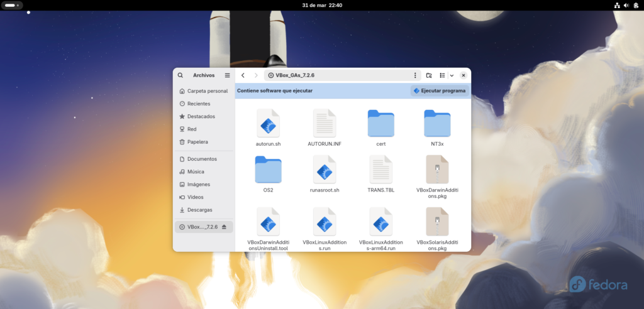
Task: Select VBoxDarwinAdditionsUninstall.tool file icon
Action: (268, 222)
